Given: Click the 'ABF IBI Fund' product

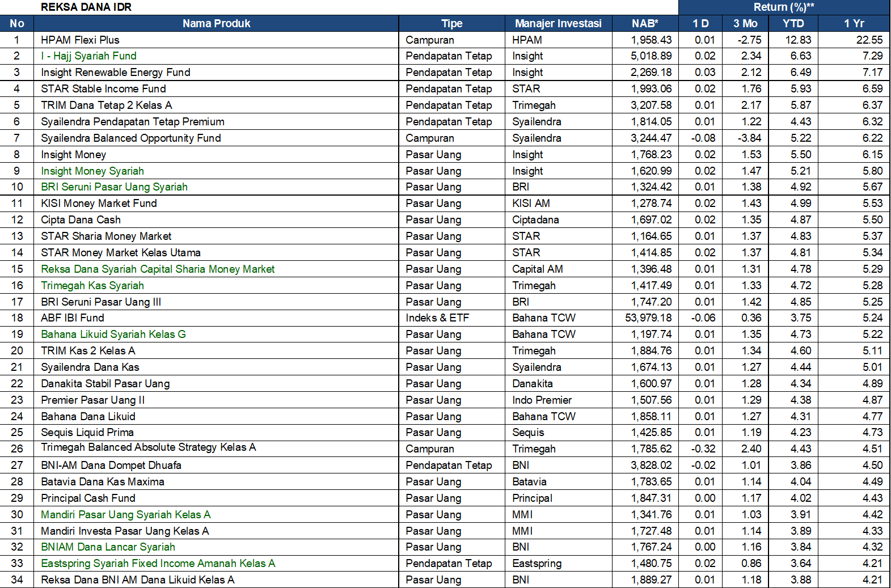Looking at the screenshot, I should [x=73, y=318].
